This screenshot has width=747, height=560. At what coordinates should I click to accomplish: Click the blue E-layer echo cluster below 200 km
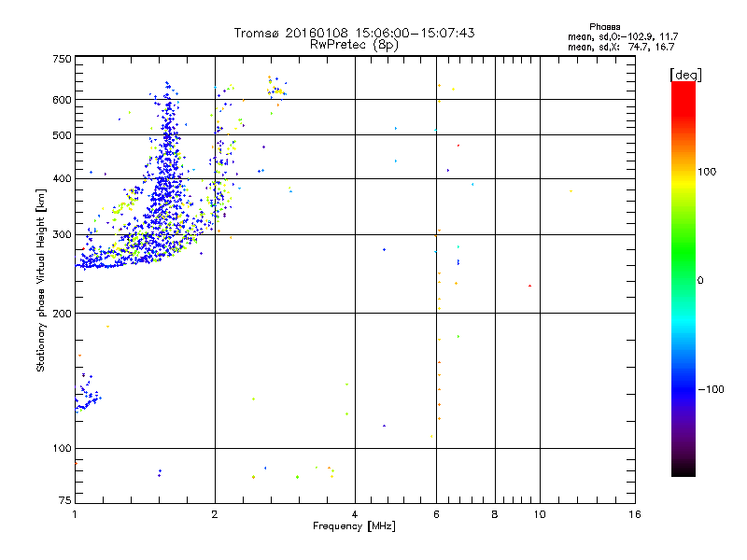point(87,395)
